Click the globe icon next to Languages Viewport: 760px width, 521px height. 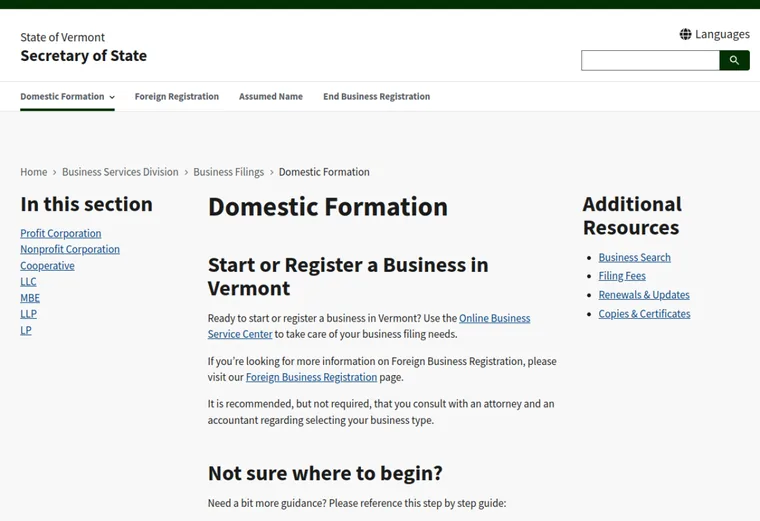[685, 34]
